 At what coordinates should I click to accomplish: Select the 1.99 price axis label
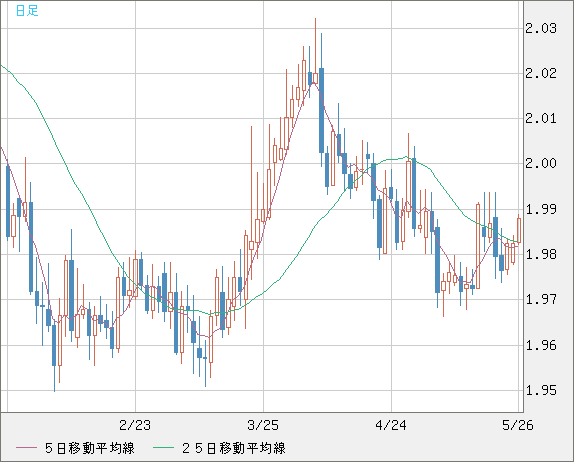pyautogui.click(x=541, y=209)
